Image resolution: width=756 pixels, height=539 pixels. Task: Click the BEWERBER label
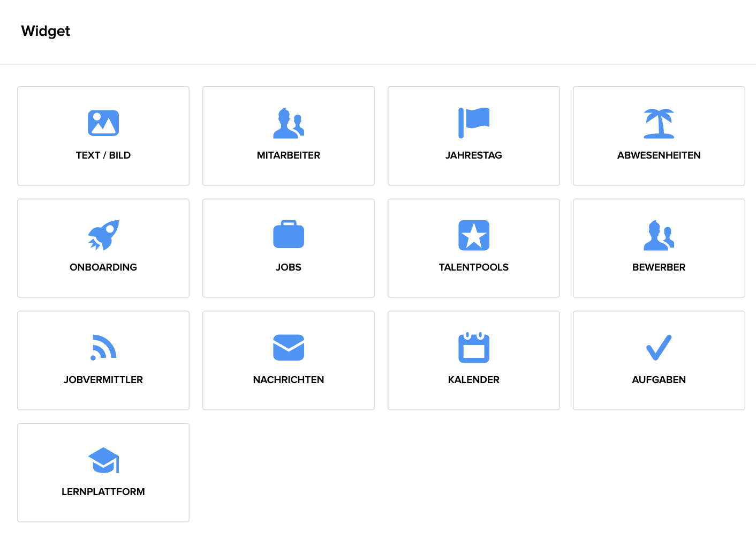click(x=659, y=267)
